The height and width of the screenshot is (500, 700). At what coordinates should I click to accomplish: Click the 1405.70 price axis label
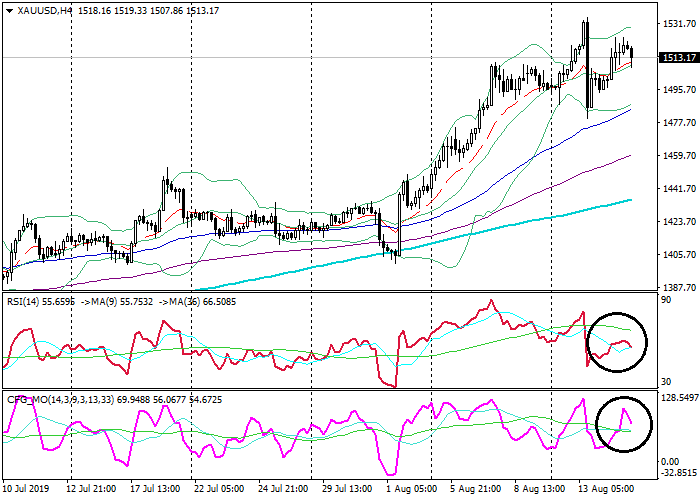(677, 255)
